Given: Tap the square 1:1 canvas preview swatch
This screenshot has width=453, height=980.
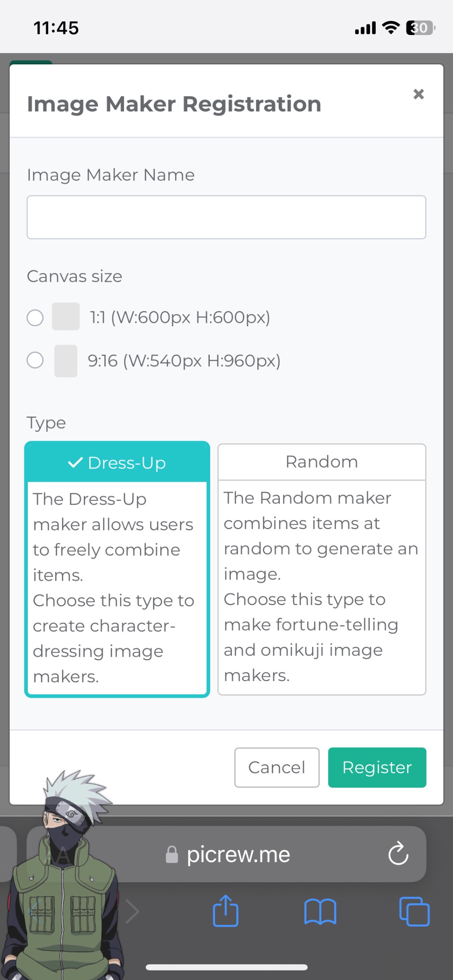Looking at the screenshot, I should [66, 316].
